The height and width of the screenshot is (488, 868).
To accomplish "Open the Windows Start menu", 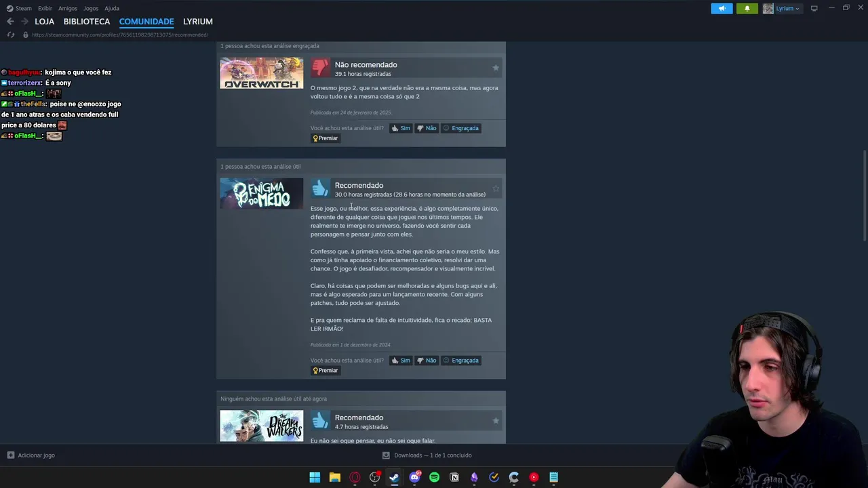I will coord(315,477).
